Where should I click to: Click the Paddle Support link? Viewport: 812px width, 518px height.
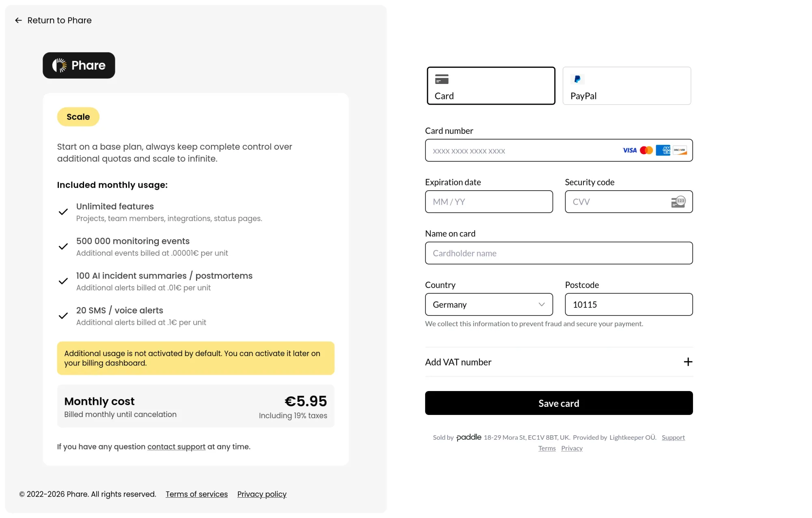pos(673,437)
